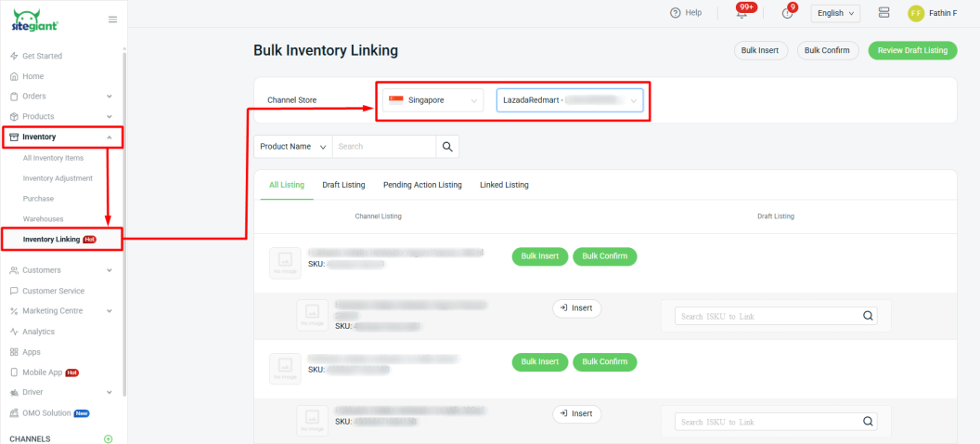
Task: Open the LazadaRedmart store dropdown
Action: (x=569, y=99)
